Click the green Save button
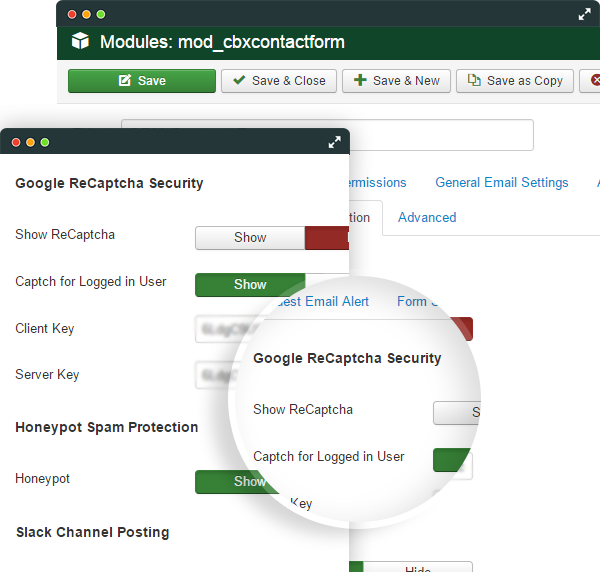 click(x=142, y=81)
